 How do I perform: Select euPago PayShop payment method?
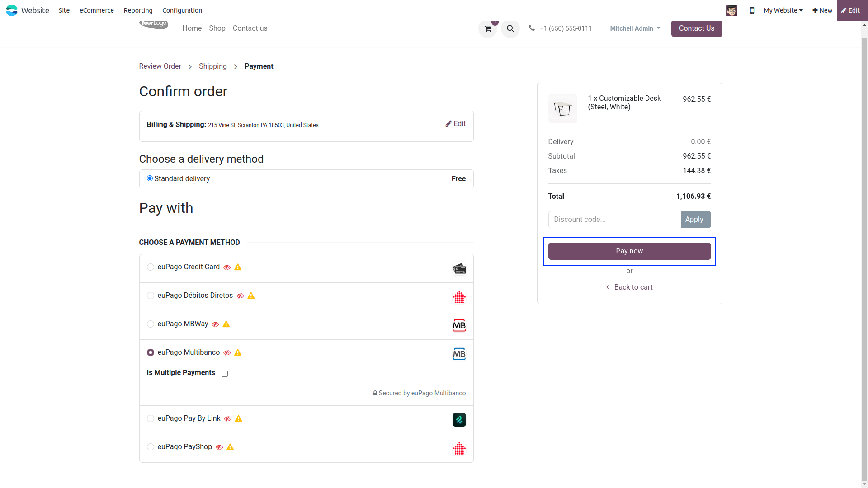point(151,447)
